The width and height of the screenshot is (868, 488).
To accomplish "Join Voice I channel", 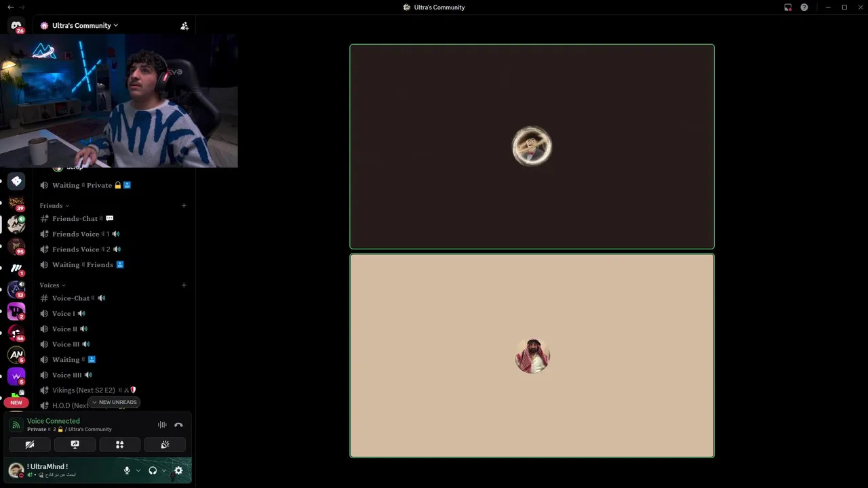I will point(113,314).
